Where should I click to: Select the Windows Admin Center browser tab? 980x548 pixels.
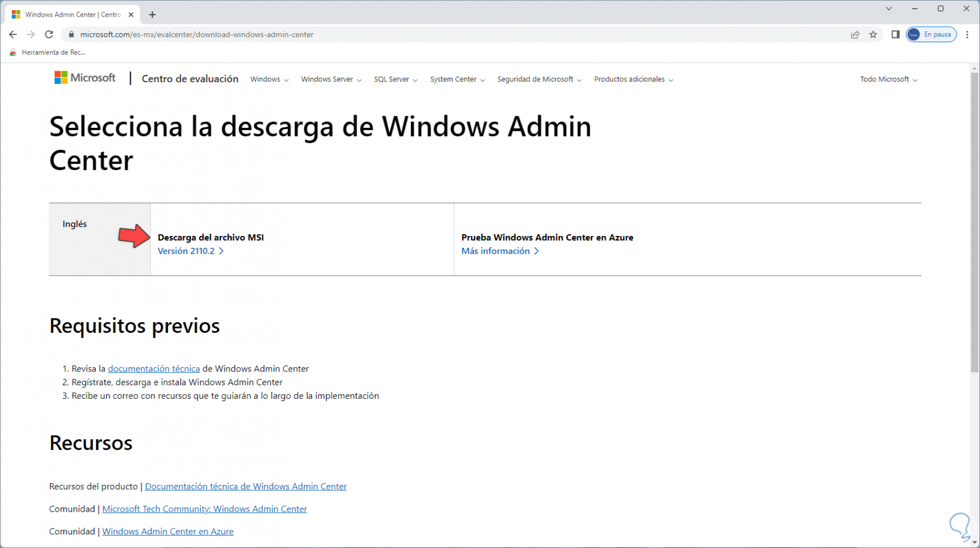coord(72,14)
